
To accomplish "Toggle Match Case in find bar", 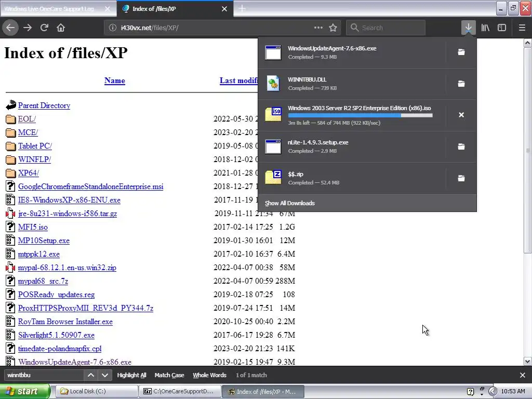I will pyautogui.click(x=169, y=375).
